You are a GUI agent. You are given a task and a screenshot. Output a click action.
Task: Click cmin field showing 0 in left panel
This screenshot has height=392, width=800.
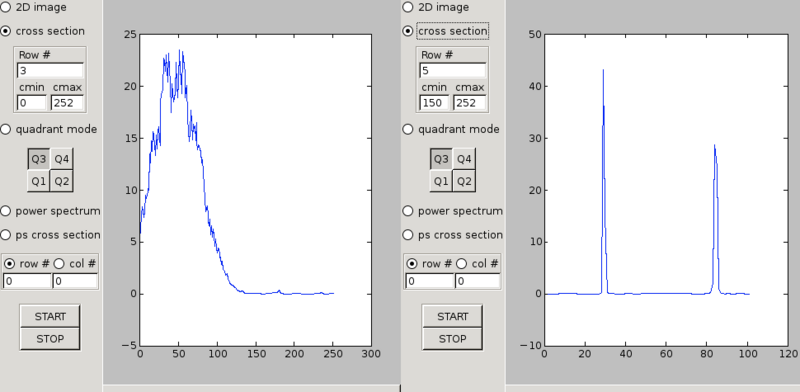pyautogui.click(x=32, y=103)
